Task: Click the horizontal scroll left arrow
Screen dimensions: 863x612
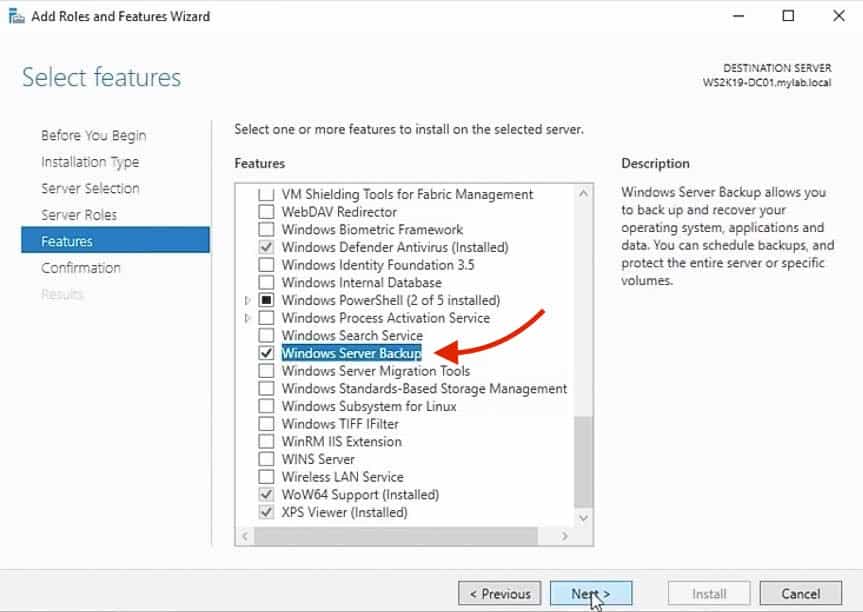Action: (x=245, y=536)
